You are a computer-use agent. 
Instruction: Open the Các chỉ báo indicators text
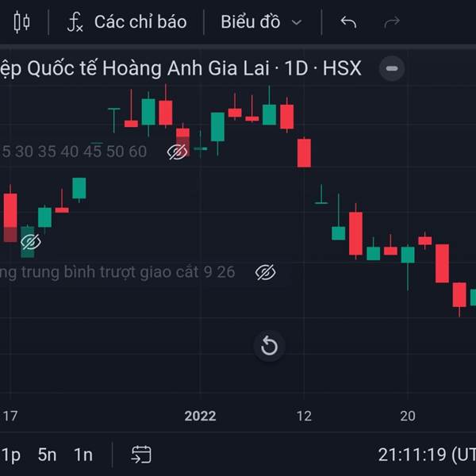(140, 22)
